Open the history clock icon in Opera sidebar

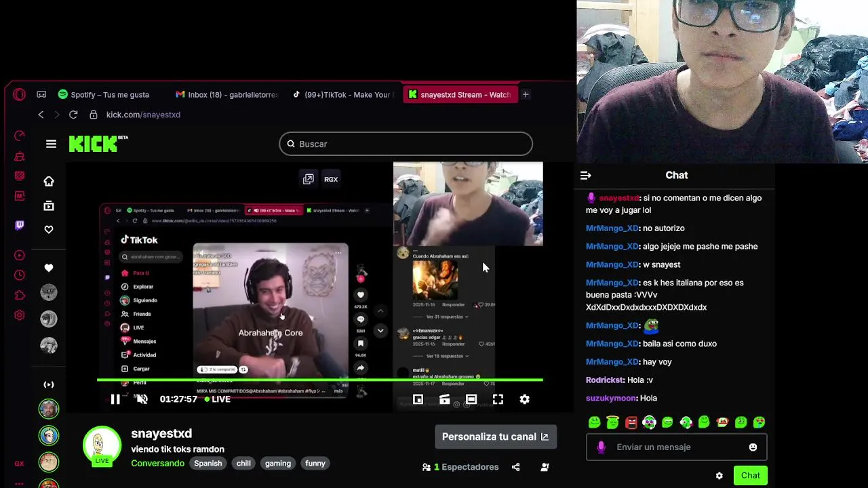coord(20,275)
